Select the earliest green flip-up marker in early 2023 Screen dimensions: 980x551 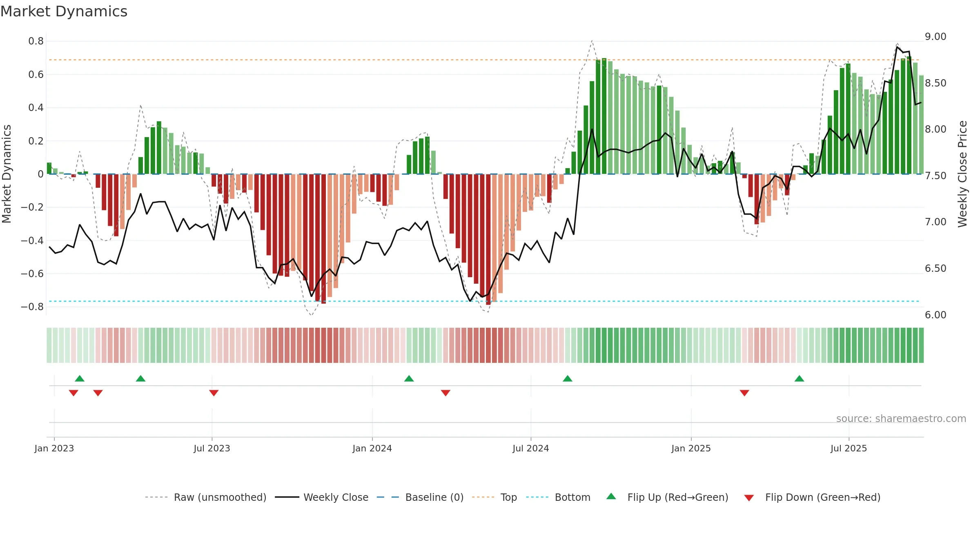coord(80,378)
